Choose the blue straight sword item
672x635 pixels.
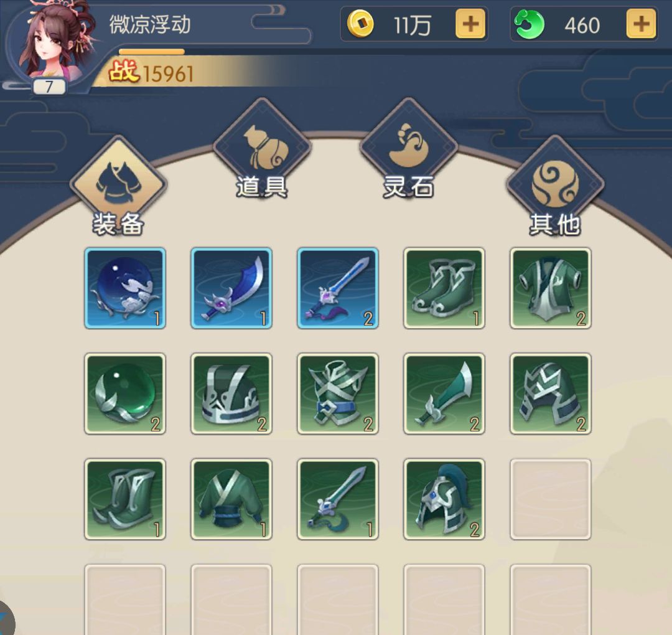pos(338,288)
